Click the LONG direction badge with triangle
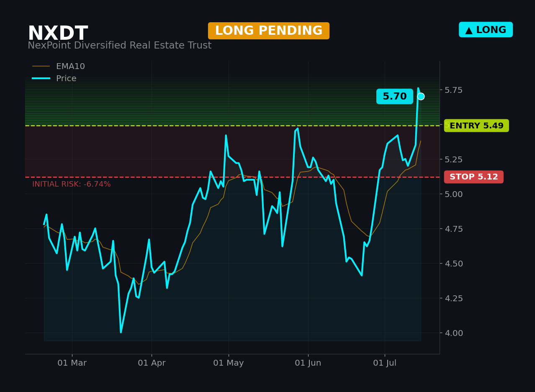Viewport: 535px width, 392px height. point(486,30)
